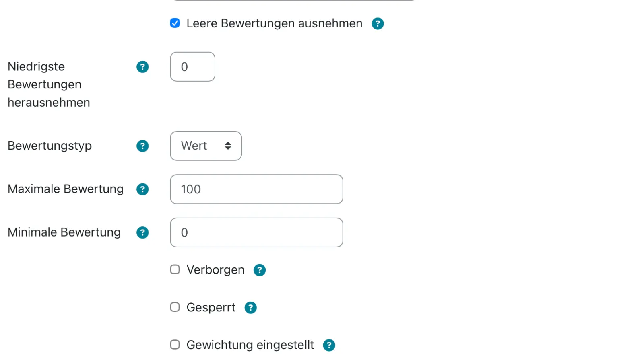Uncheck "Leere Bewertungen ausnehmen"
Image resolution: width=644 pixels, height=362 pixels.
pyautogui.click(x=175, y=23)
